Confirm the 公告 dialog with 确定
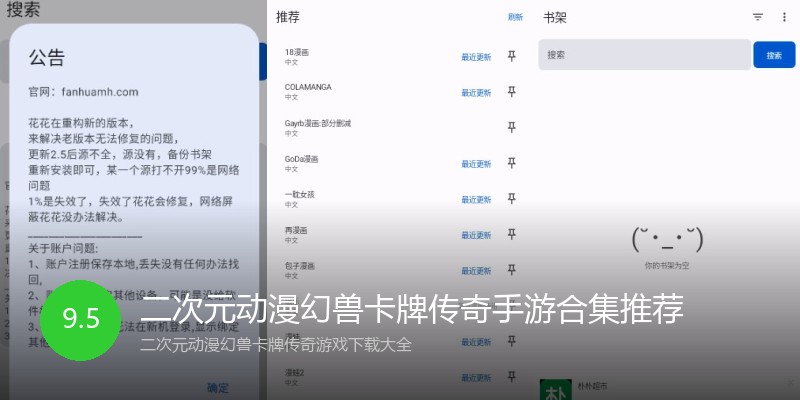Image resolution: width=800 pixels, height=400 pixels. tap(218, 388)
